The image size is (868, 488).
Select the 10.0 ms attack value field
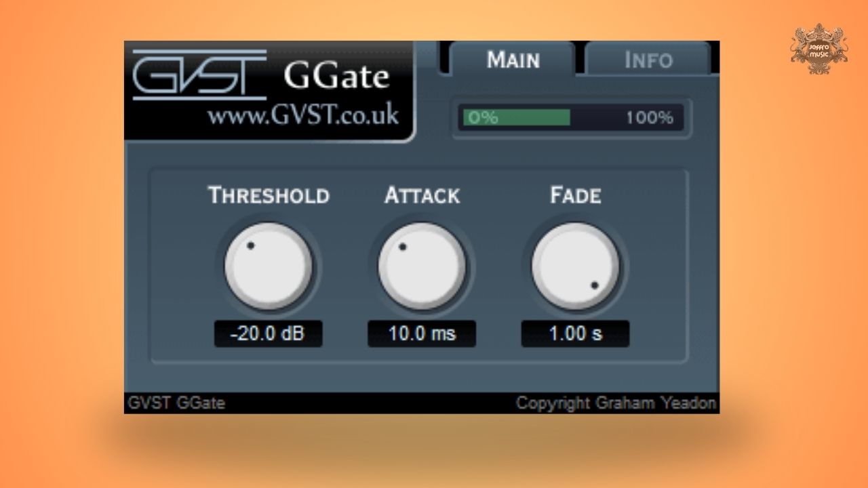tap(422, 334)
